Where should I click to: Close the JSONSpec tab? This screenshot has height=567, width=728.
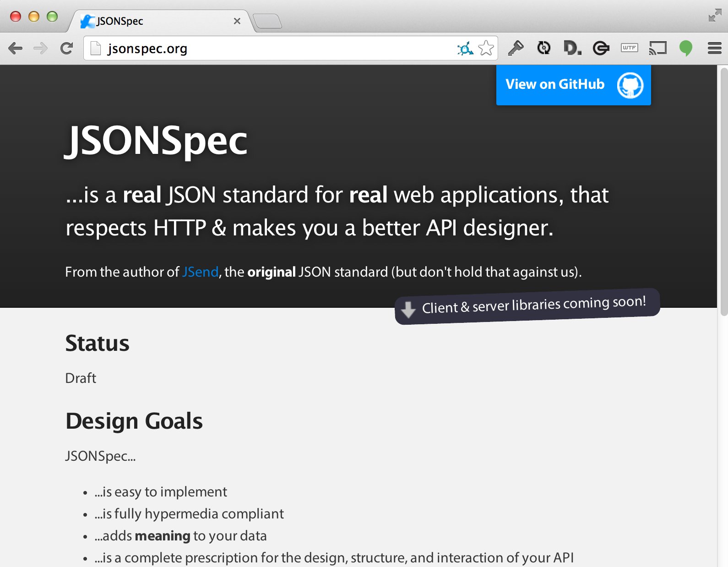(237, 21)
